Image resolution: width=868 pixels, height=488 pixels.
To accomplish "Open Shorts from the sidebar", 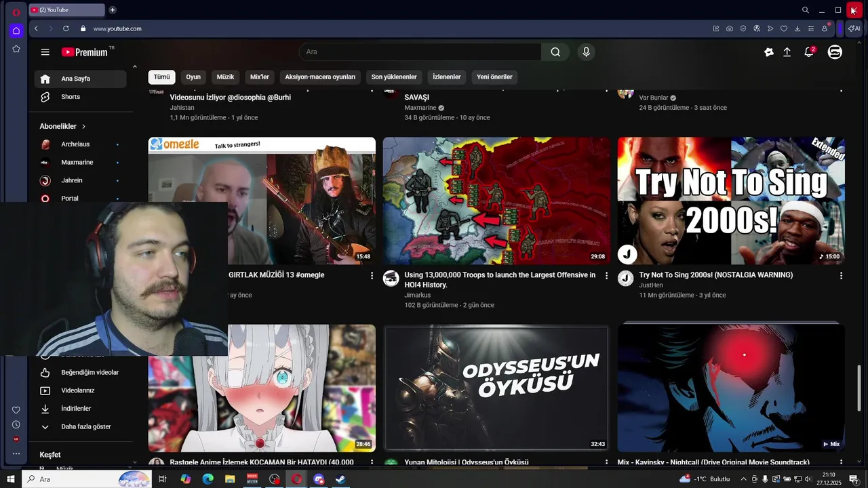I will point(81,97).
